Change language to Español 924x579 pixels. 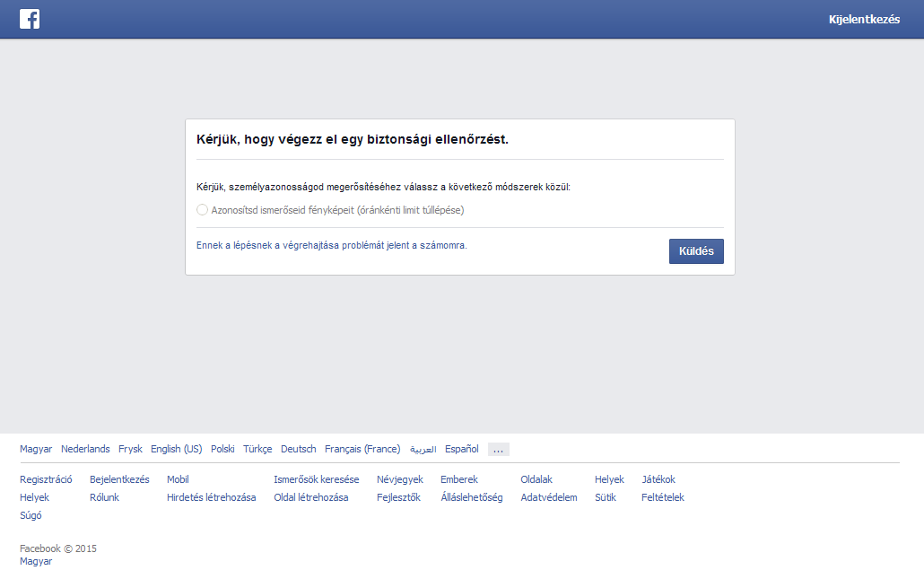(x=461, y=449)
